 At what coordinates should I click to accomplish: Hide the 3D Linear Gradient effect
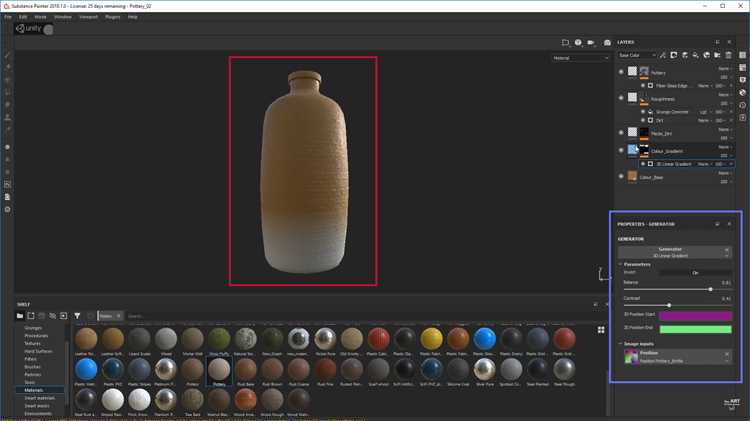tap(643, 164)
